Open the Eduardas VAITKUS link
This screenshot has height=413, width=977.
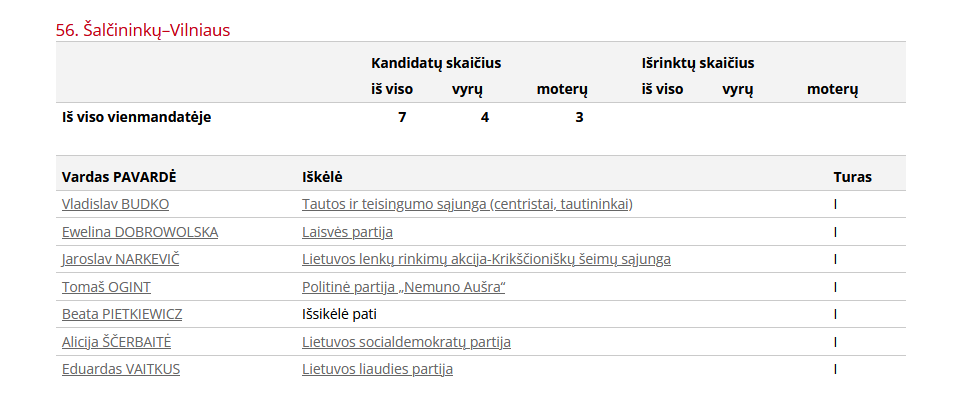click(121, 369)
